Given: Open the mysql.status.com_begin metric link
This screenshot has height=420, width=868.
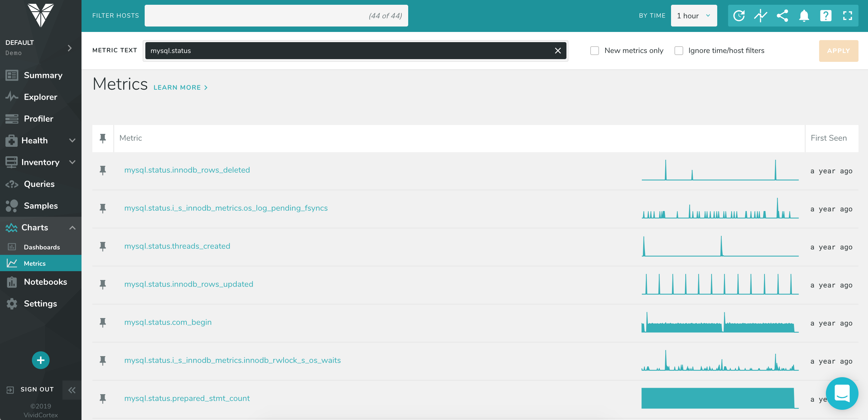Looking at the screenshot, I should click(x=168, y=322).
